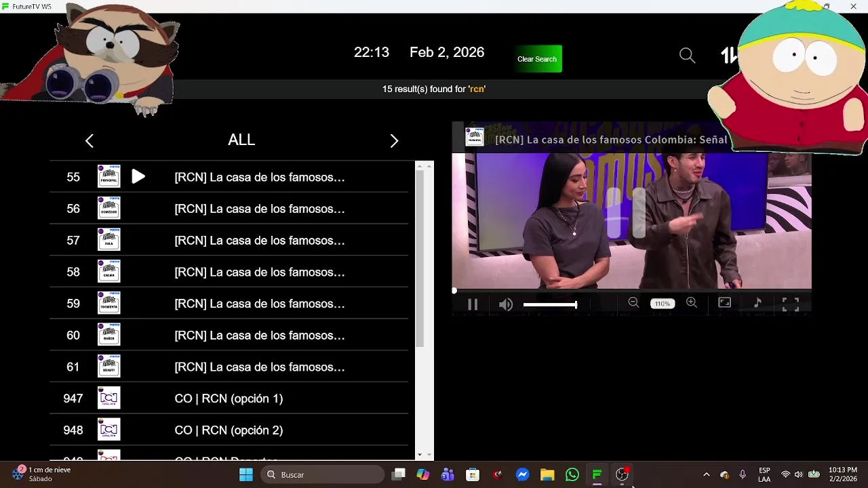Viewport: 868px width, 488px height.
Task: Click the 110% zoom level indicator
Action: (x=663, y=304)
